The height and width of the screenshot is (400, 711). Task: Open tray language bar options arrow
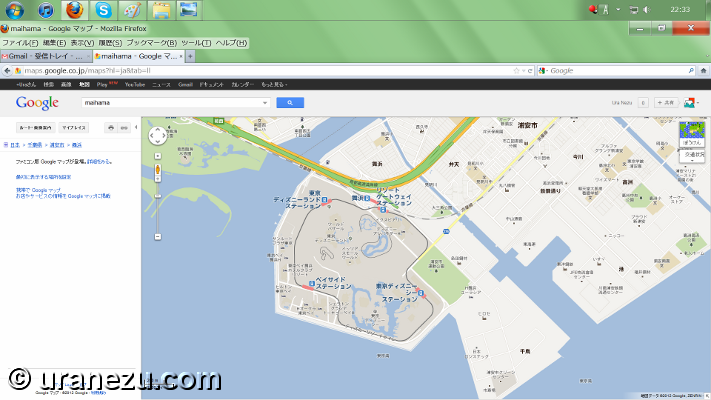click(618, 10)
